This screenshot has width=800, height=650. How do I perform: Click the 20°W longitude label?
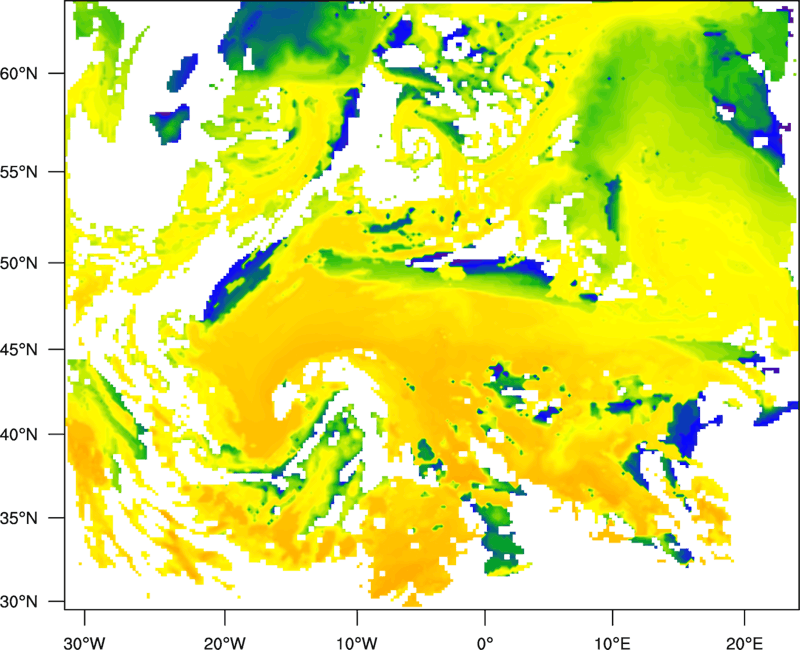[224, 643]
